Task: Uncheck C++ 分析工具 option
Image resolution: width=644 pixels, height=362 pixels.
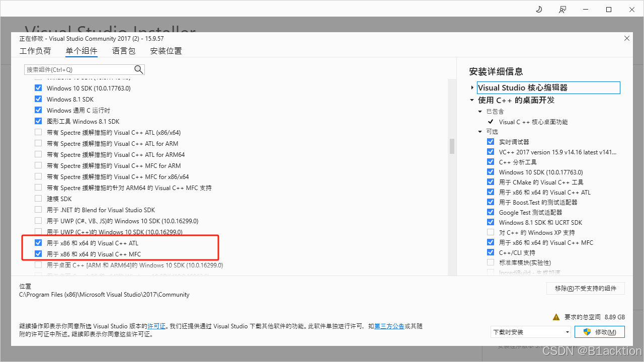Action: 491,162
